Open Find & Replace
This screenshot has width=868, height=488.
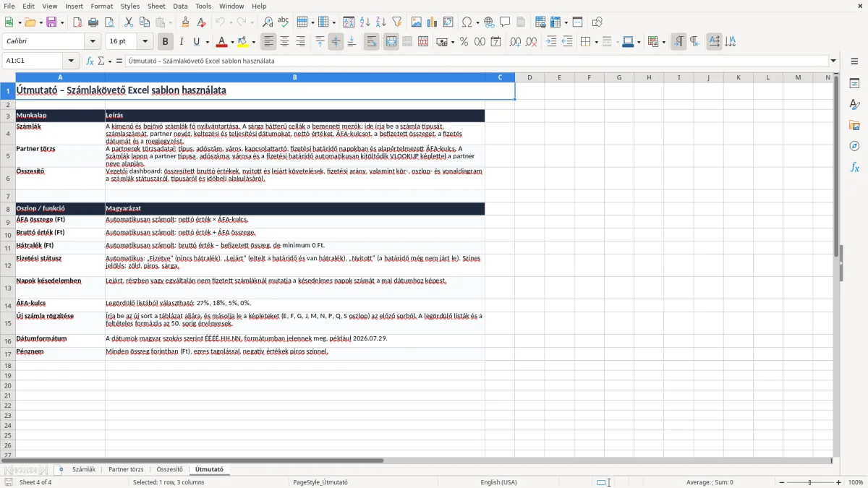point(268,22)
